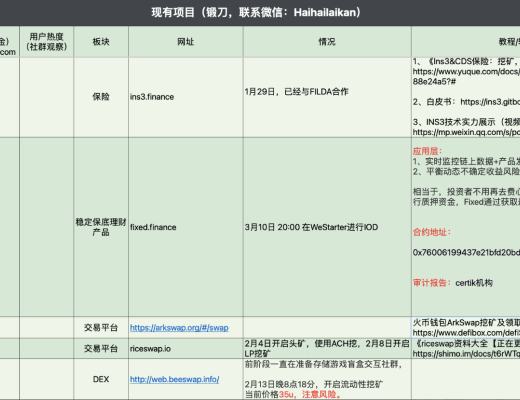Select the 板块 column header
Screen dimensions: 520x400
101,42
